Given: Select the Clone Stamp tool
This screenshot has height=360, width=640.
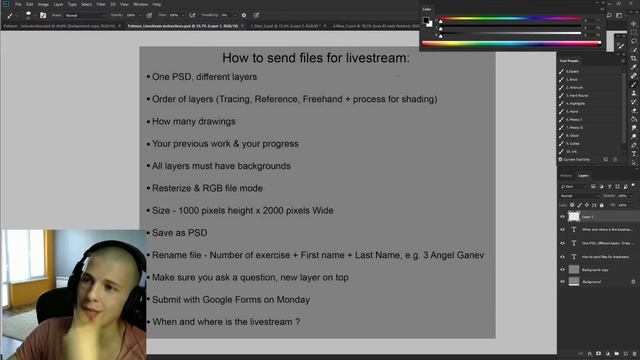Looking at the screenshot, I should (634, 93).
